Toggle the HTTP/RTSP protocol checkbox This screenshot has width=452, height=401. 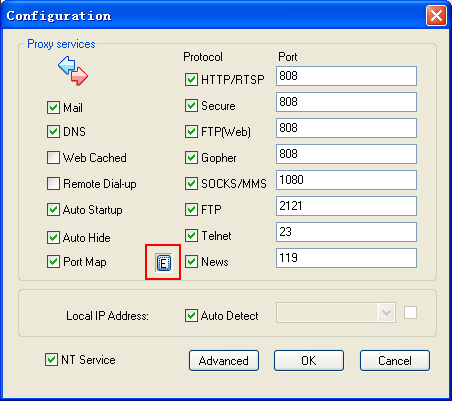(191, 79)
